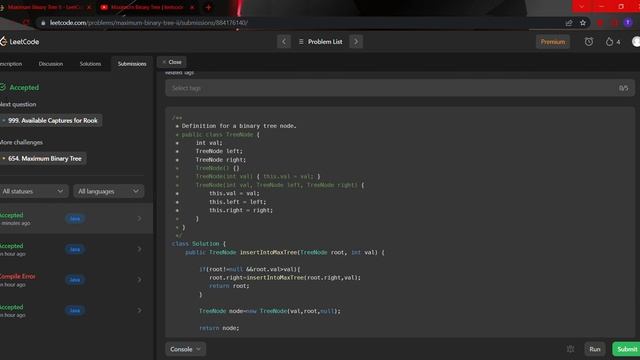Viewport: 640px width, 360px height.
Task: View streak fire icon
Action: point(609,42)
